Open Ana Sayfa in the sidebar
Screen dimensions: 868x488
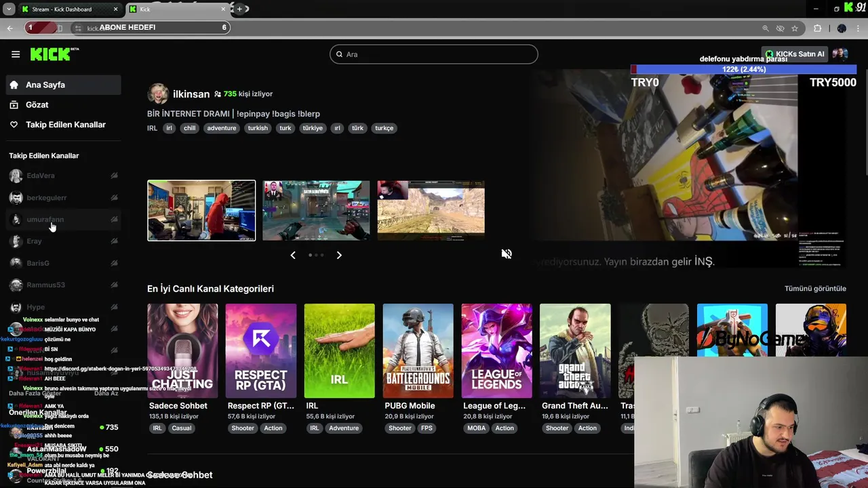(x=64, y=85)
